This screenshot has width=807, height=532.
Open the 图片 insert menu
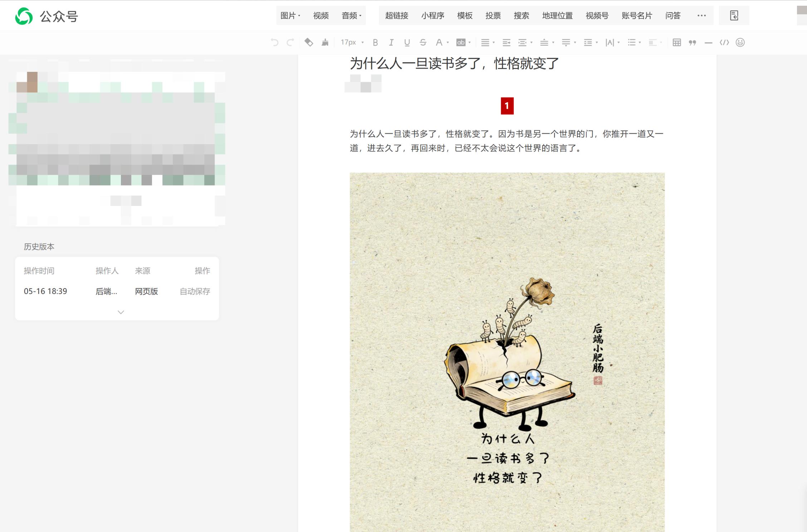tap(290, 16)
